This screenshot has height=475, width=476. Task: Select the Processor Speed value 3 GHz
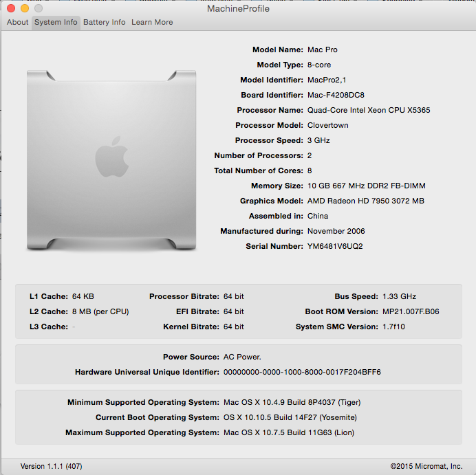pyautogui.click(x=318, y=140)
